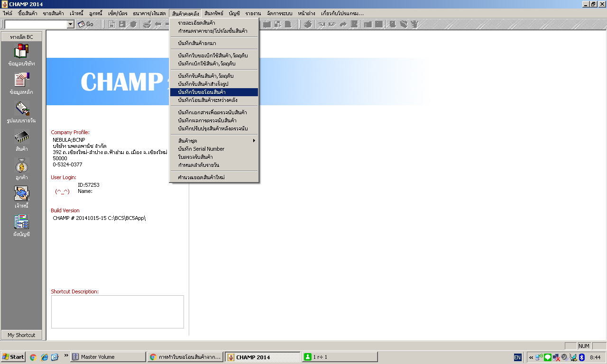Switch to 1 r÷ 1 taskbar item
The width and height of the screenshot is (607, 364).
pyautogui.click(x=340, y=357)
